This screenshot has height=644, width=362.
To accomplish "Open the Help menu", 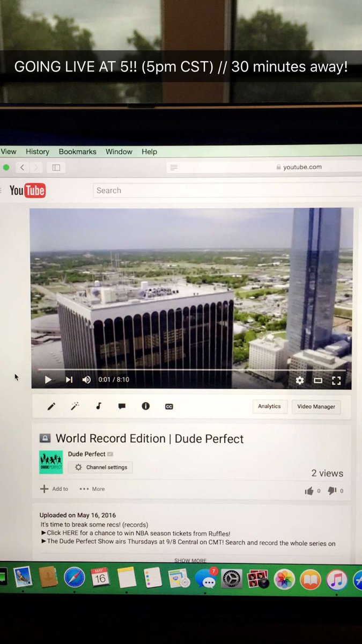I will coord(150,152).
